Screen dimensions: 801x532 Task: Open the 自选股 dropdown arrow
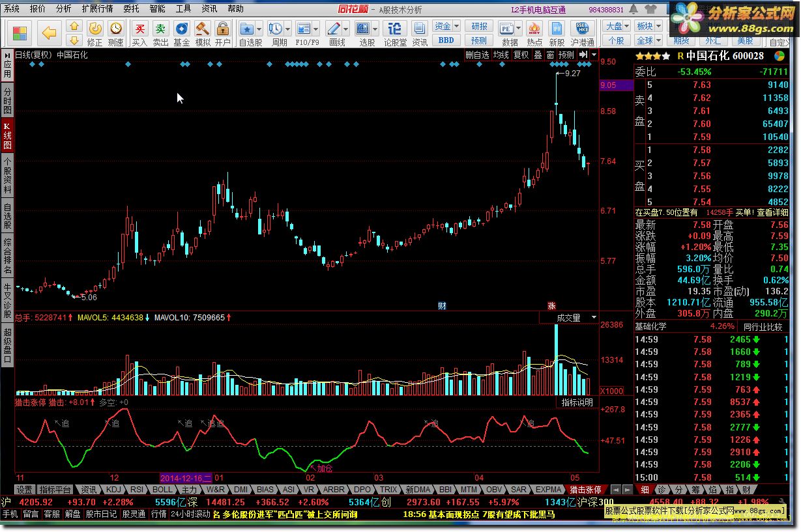click(259, 29)
